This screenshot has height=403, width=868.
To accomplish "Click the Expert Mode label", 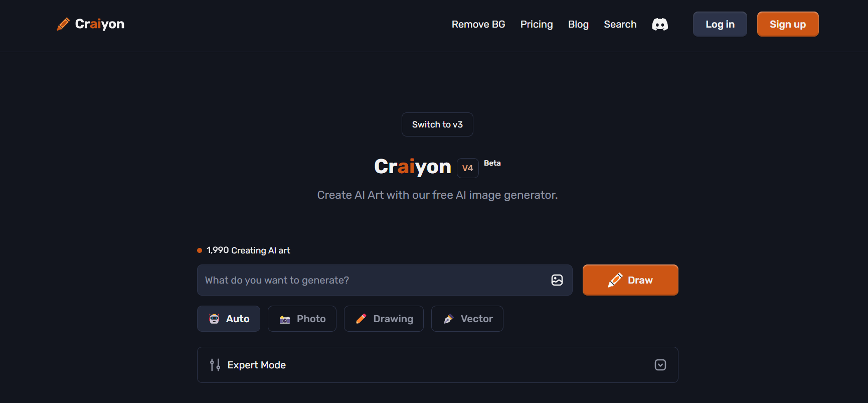I will pos(257,365).
